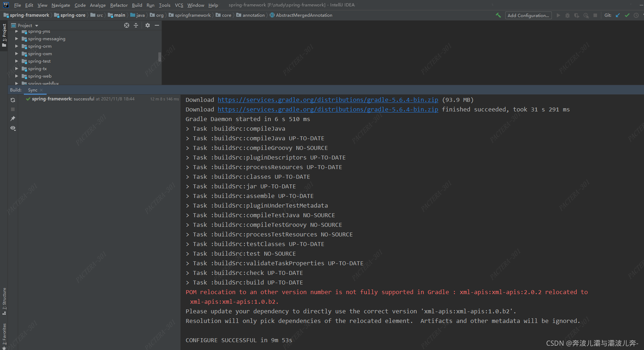The width and height of the screenshot is (644, 350).
Task: Click Gradle Daemon started output line
Action: click(248, 119)
